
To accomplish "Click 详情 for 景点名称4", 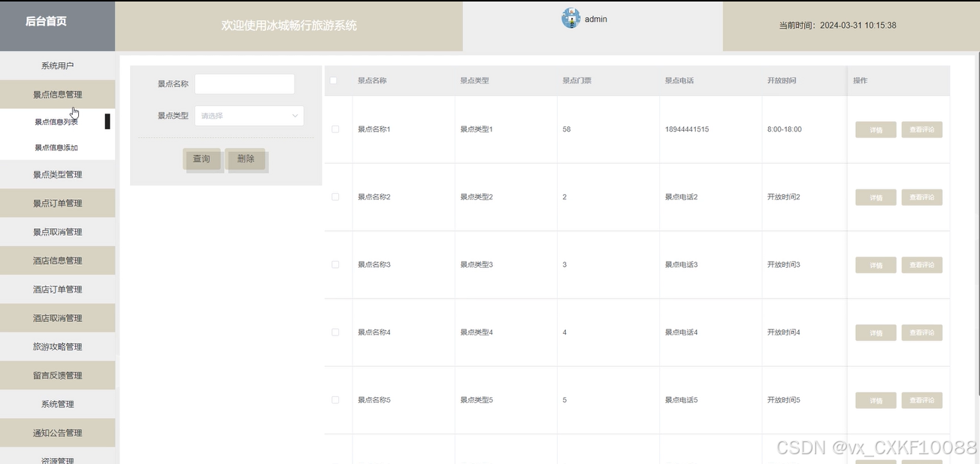I will 876,333.
